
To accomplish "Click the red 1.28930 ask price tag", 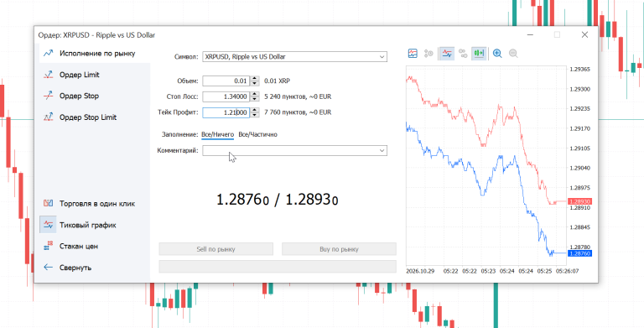I will tap(579, 201).
